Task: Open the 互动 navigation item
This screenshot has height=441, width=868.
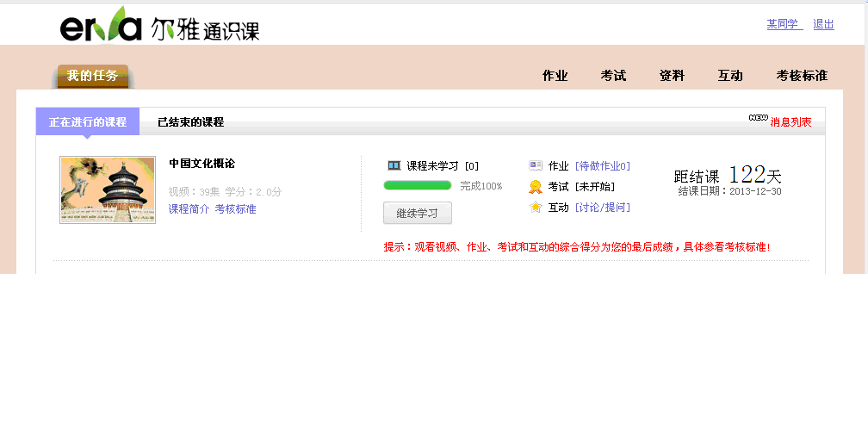Action: coord(730,76)
